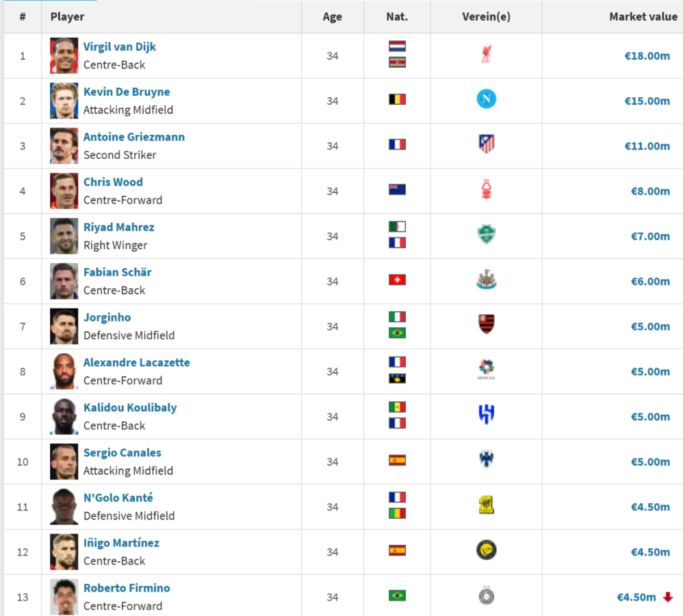Viewport: 683px width, 616px height.
Task: Sort by the Player column header
Action: coord(67,17)
